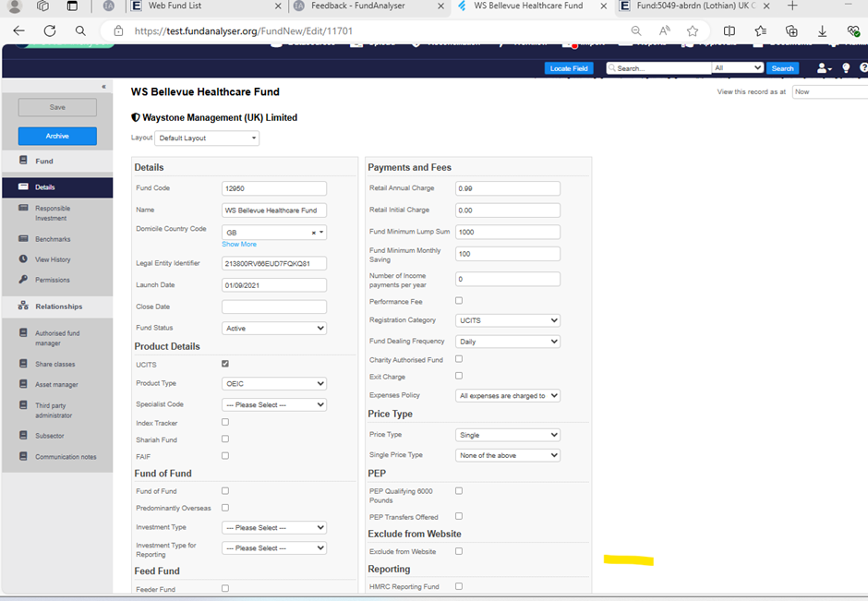Click the blue Archive button
Image resolution: width=868 pixels, height=601 pixels.
tap(57, 136)
